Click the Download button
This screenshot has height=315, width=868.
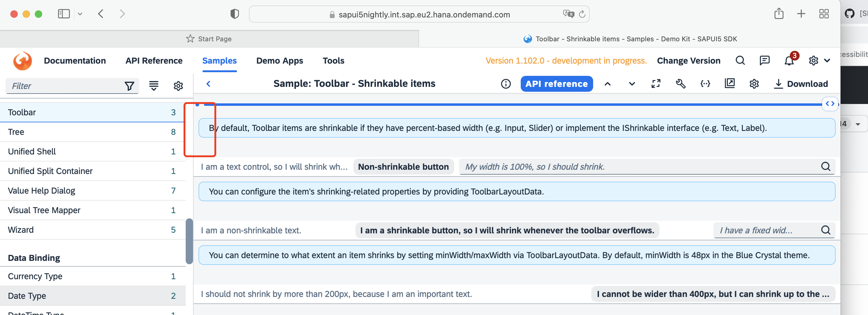pyautogui.click(x=801, y=84)
